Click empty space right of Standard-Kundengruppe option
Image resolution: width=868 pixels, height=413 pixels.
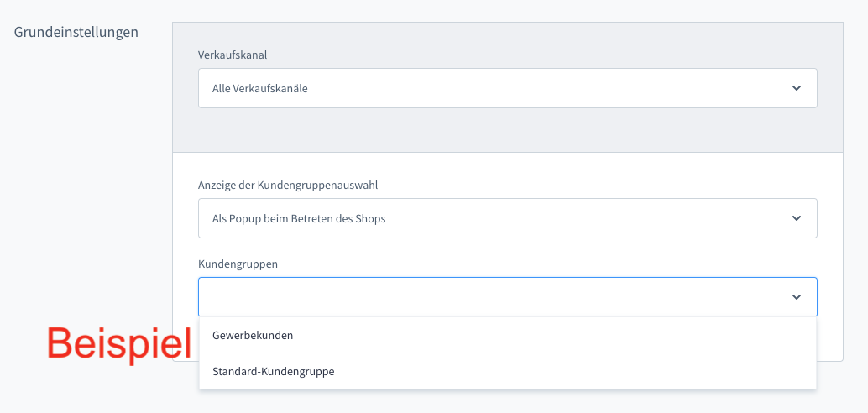[x=588, y=371]
